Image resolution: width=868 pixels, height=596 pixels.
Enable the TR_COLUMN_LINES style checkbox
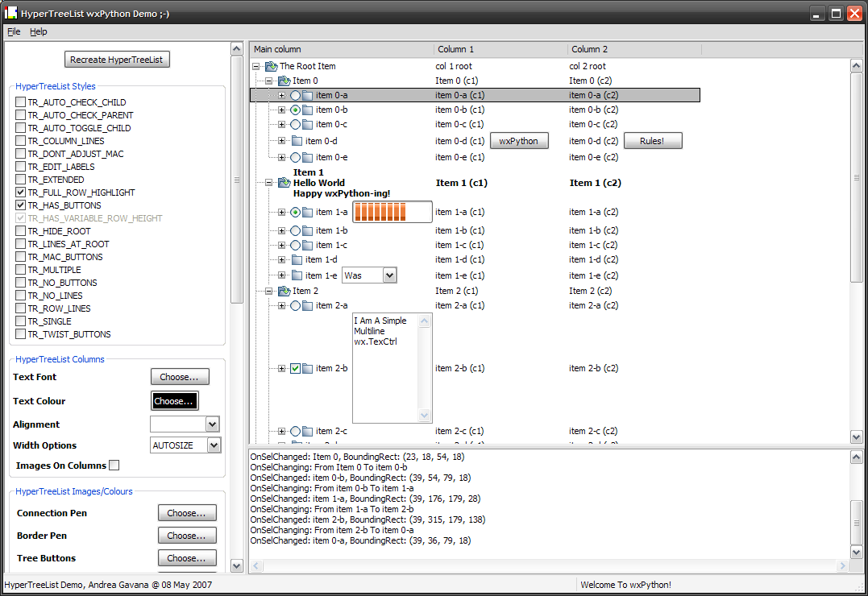coord(21,141)
